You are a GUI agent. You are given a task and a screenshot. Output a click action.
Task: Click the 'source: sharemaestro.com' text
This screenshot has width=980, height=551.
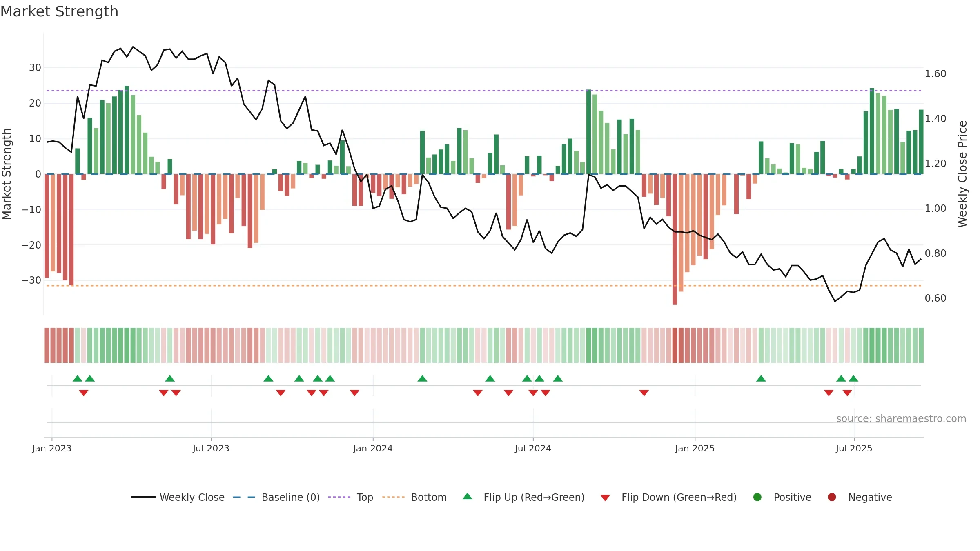tap(901, 418)
